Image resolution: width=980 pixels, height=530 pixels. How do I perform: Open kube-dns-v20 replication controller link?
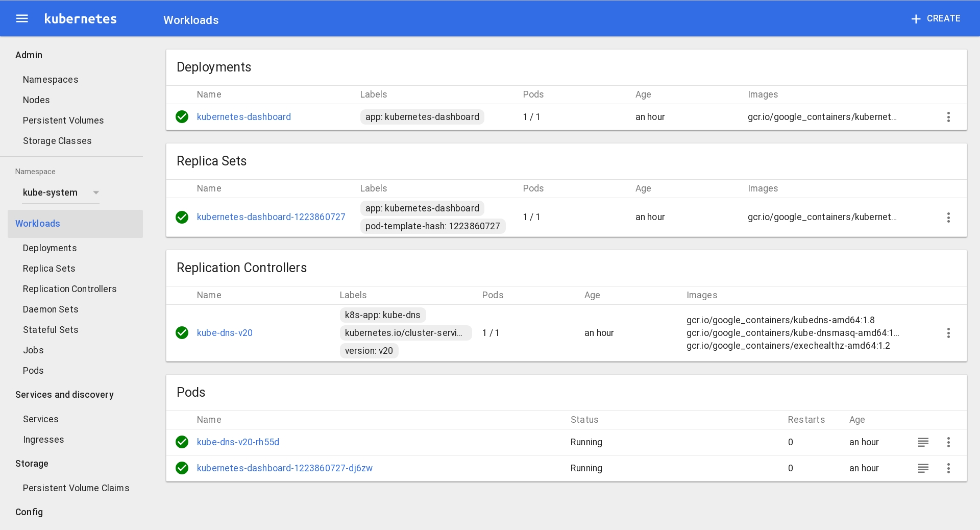pos(225,333)
